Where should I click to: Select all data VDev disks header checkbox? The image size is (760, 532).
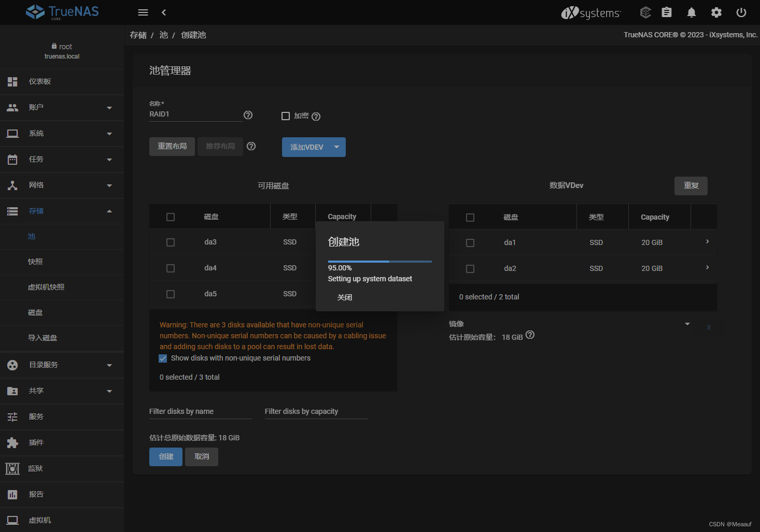click(470, 218)
